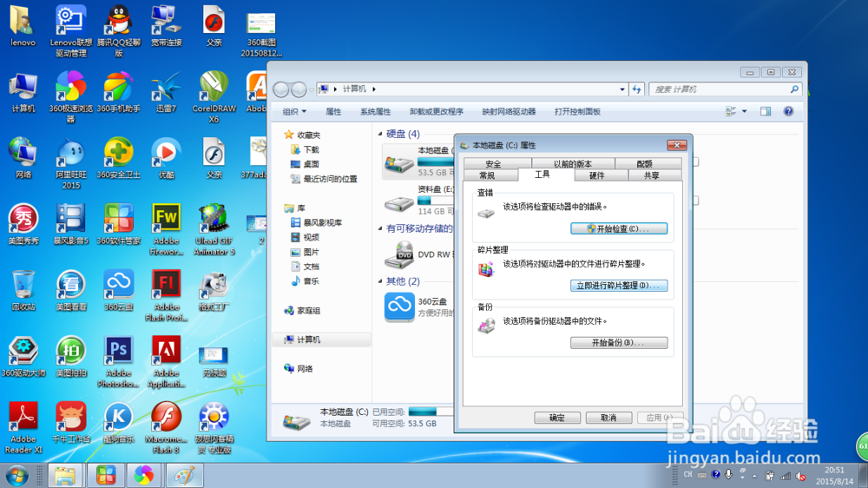This screenshot has width=868, height=488.
Task: Select 家庭组 in navigation pane
Action: click(x=302, y=311)
